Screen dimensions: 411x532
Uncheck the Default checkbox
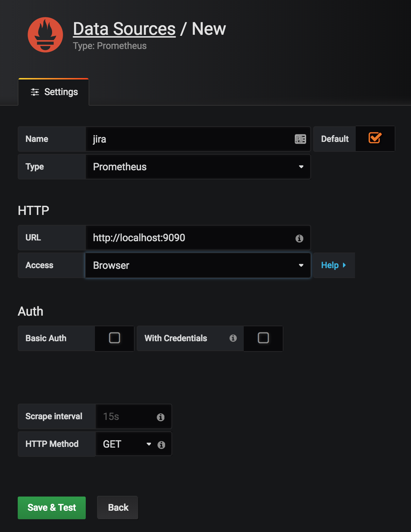pos(375,138)
